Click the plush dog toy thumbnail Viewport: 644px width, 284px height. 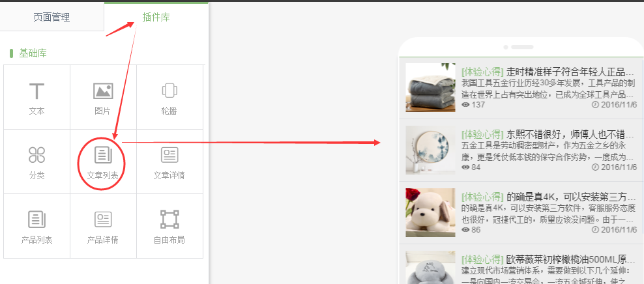[x=430, y=212]
